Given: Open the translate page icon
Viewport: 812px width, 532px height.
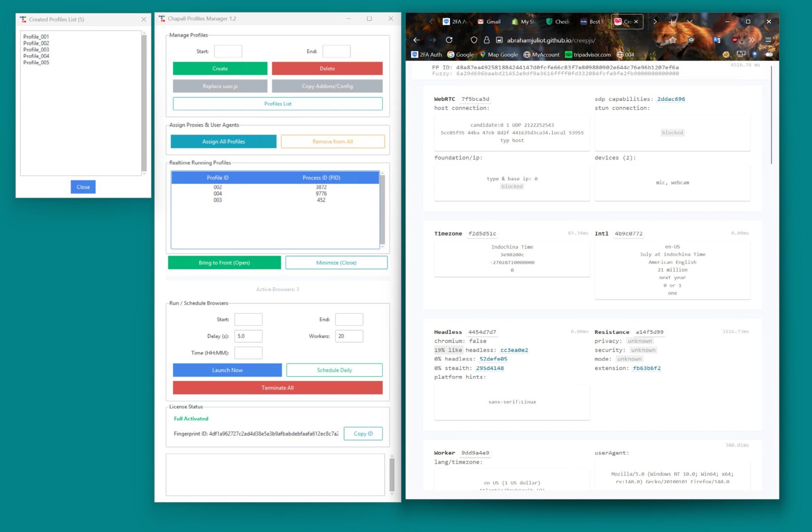Looking at the screenshot, I should coord(716,40).
